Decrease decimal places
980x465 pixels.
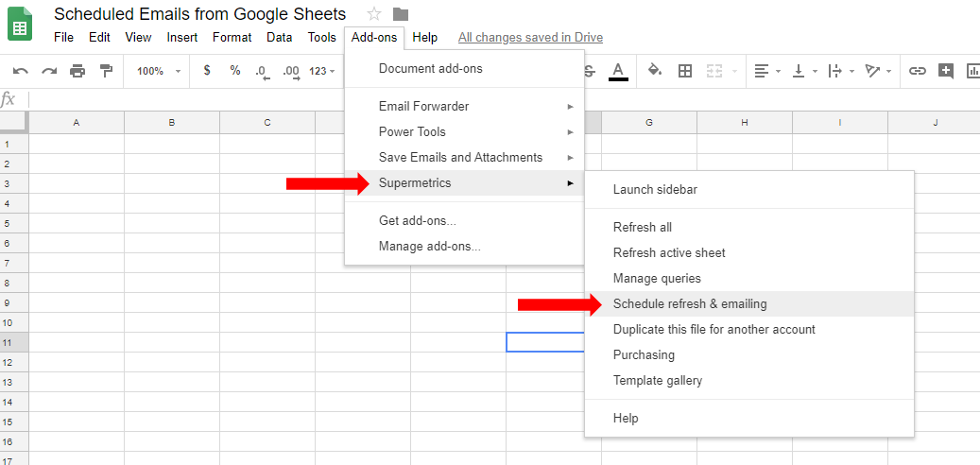coord(263,71)
